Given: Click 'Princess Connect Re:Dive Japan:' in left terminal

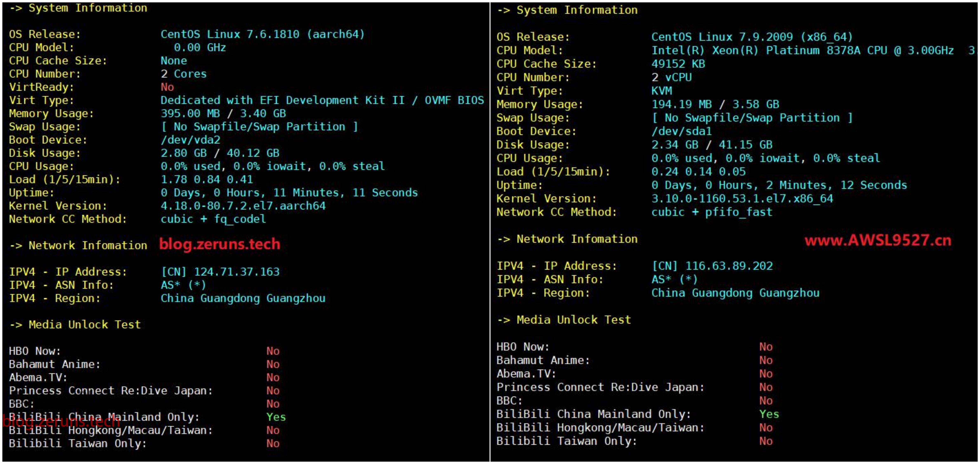Looking at the screenshot, I should click(x=111, y=391).
